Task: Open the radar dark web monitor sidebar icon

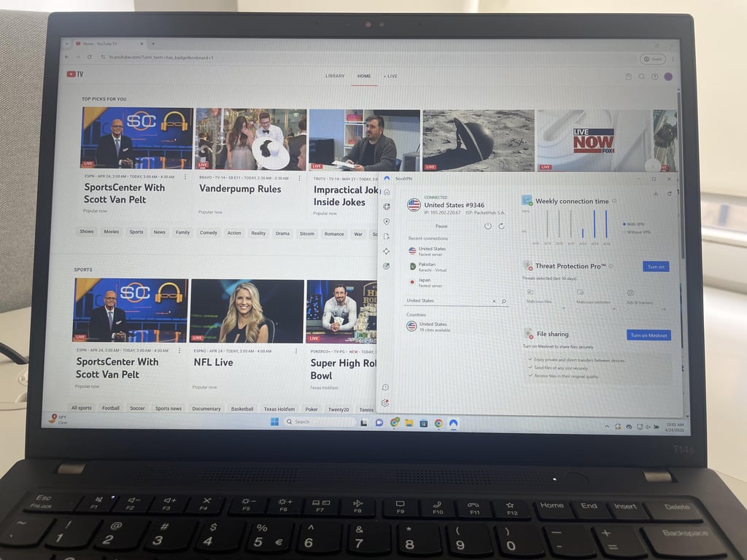Action: point(387,266)
